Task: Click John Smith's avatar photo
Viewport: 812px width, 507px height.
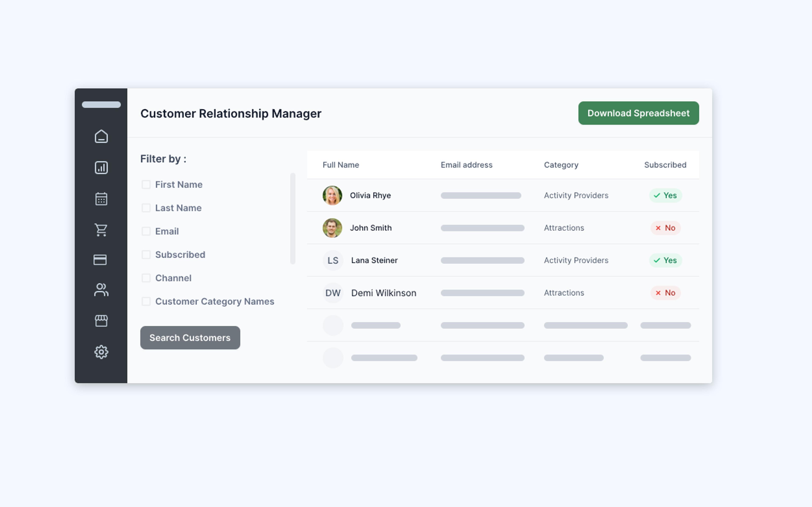Action: click(x=332, y=228)
